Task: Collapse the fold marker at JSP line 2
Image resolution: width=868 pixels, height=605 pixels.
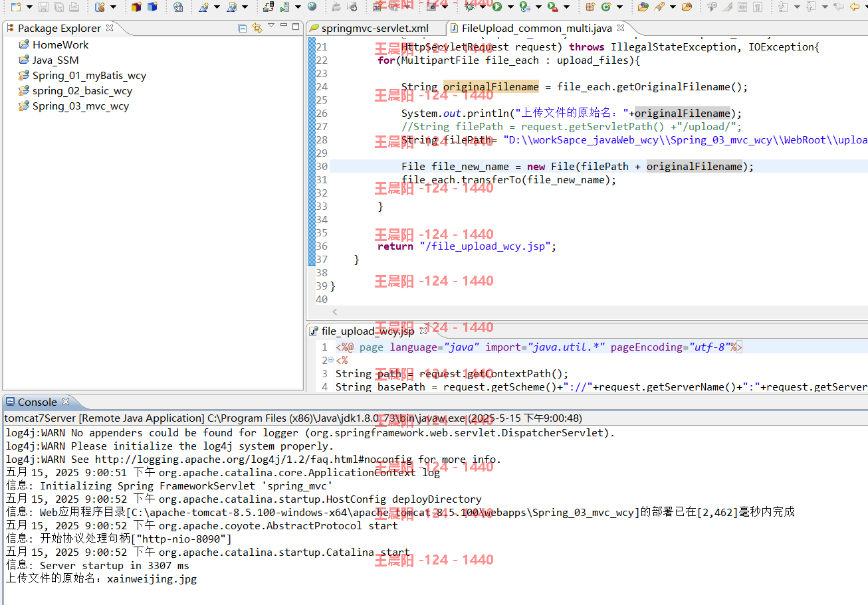Action: [331, 360]
